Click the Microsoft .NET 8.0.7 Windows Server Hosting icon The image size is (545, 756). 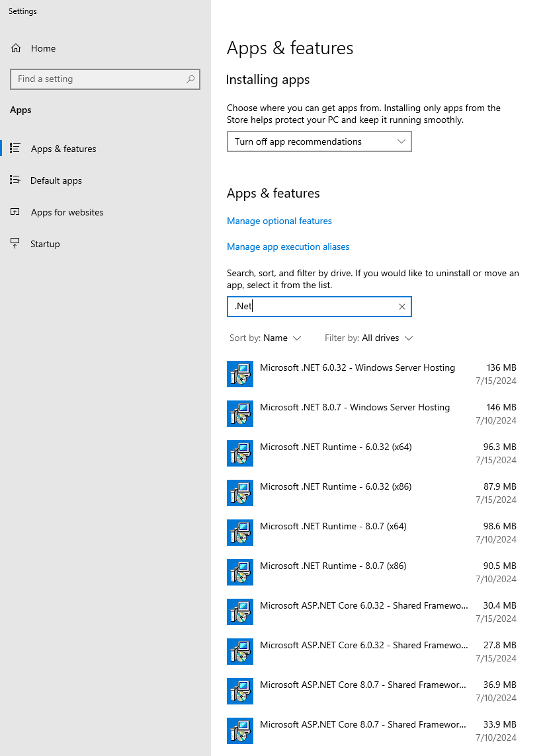pyautogui.click(x=240, y=413)
